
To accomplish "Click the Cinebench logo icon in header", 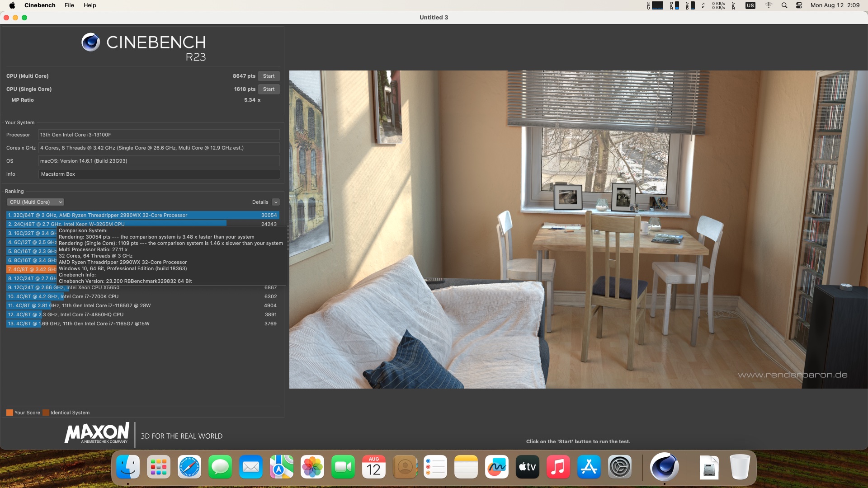I will pos(90,42).
